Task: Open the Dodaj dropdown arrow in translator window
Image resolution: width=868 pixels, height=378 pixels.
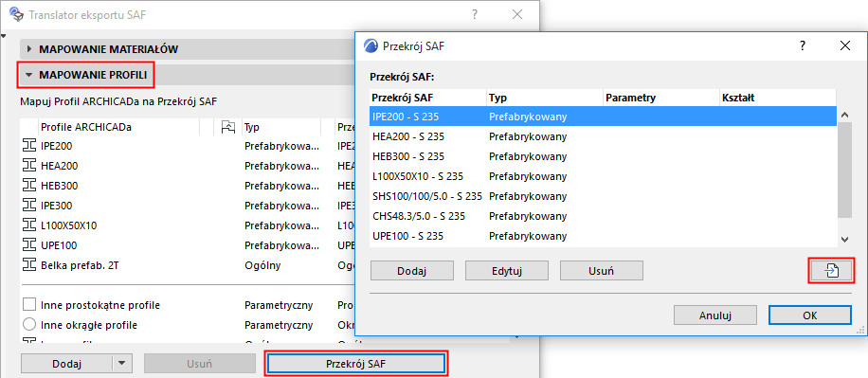Action: click(x=122, y=364)
